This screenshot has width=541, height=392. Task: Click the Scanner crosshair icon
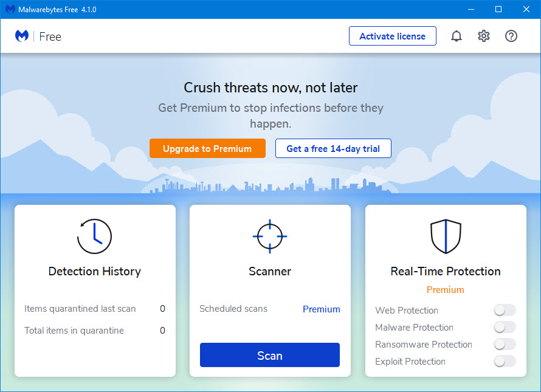pyautogui.click(x=270, y=236)
